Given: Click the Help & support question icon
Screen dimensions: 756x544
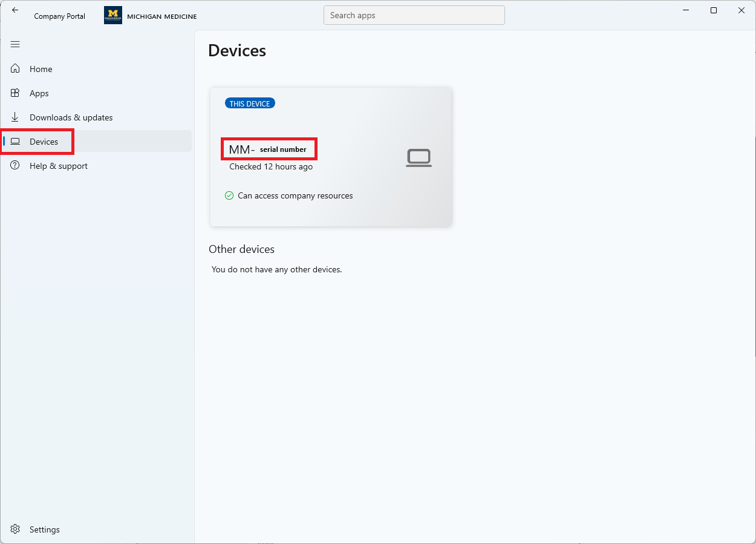Looking at the screenshot, I should [15, 166].
